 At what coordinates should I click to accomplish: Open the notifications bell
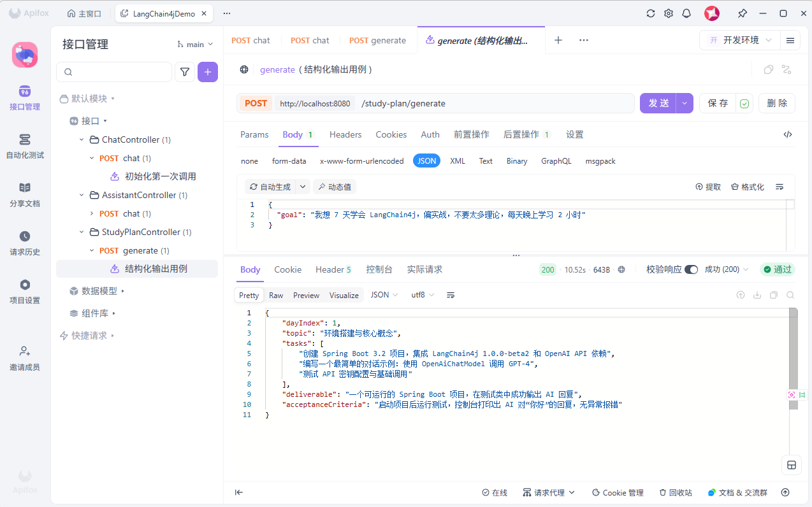point(686,13)
